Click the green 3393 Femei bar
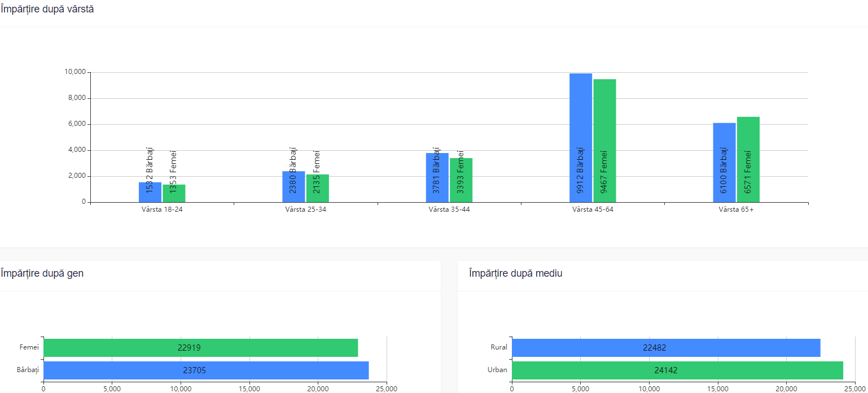The height and width of the screenshot is (393, 868). (461, 180)
